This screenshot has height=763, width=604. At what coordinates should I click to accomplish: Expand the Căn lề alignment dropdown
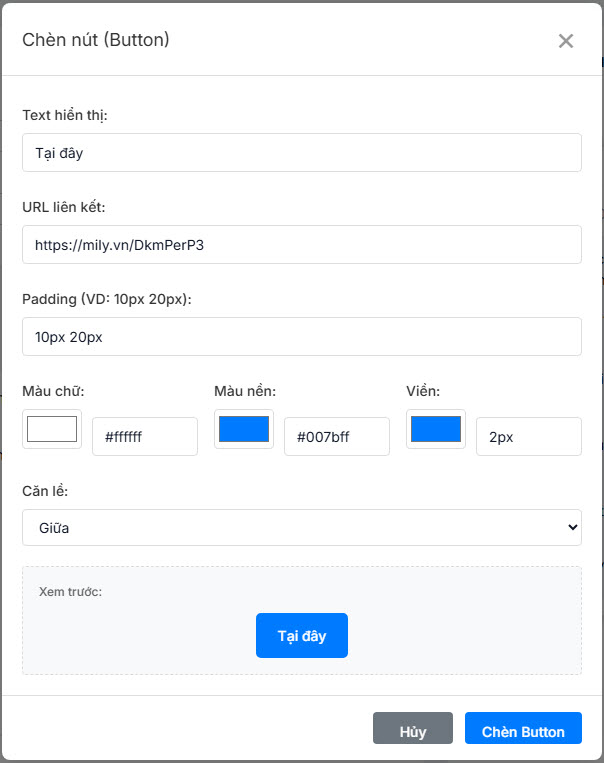[301, 527]
